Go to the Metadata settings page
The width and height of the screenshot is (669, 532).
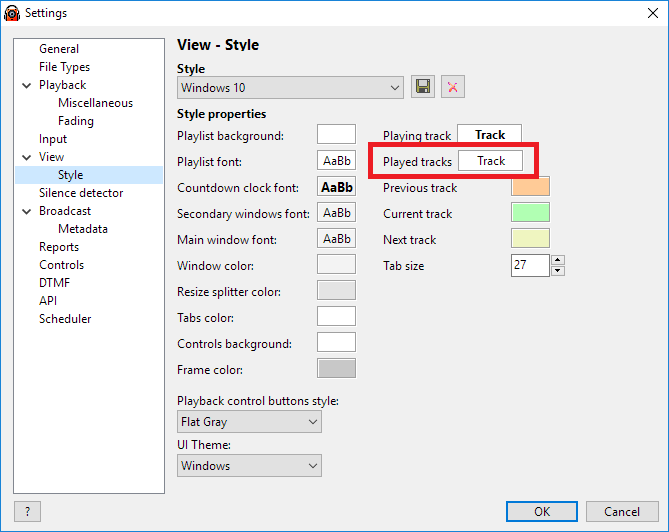[x=83, y=229]
